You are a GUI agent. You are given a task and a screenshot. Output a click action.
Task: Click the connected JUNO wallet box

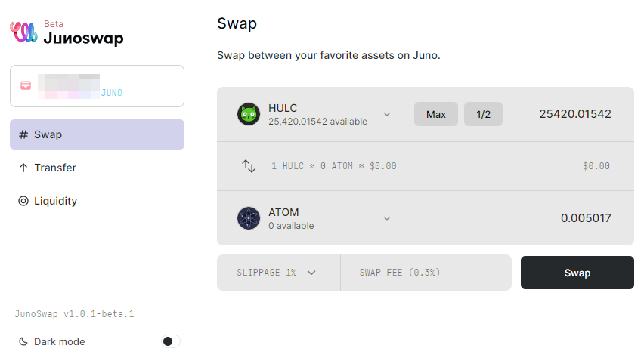pyautogui.click(x=97, y=86)
